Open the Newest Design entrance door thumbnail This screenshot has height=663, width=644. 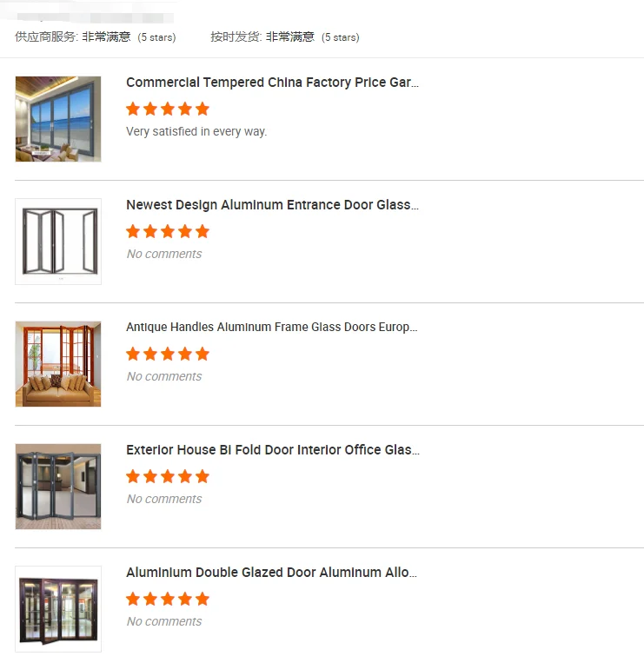(x=58, y=242)
